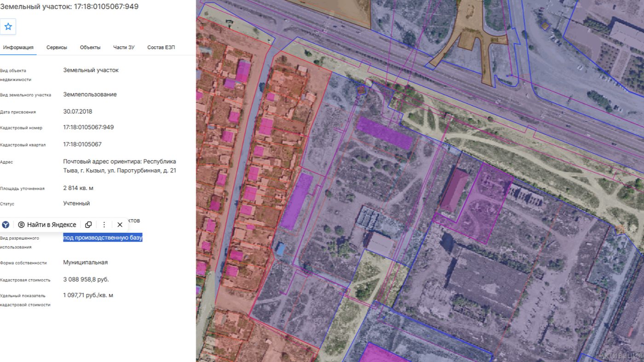This screenshot has height=362, width=644.
Task: Search selected text with Найти в Яндексе
Action: point(47,224)
